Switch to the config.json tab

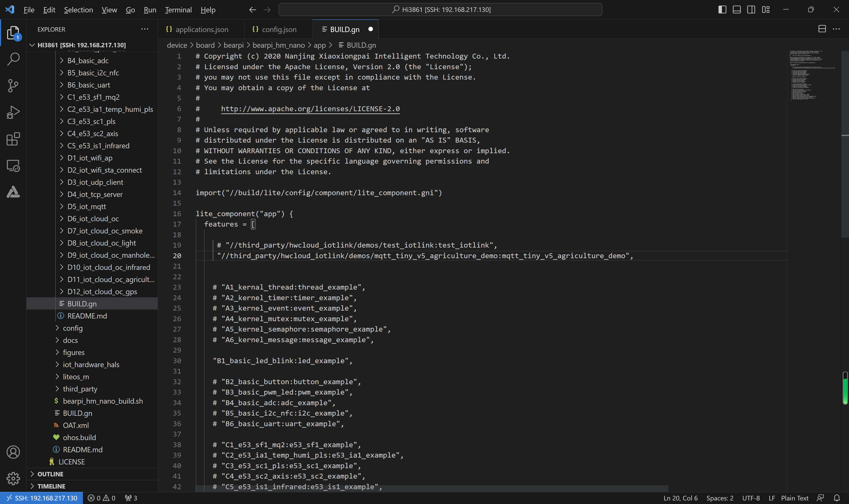[x=279, y=30]
